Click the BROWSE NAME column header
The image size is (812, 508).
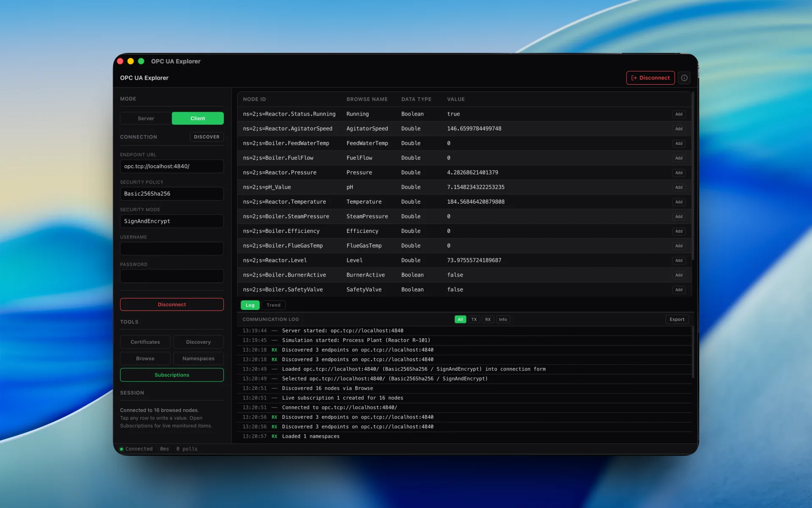click(367, 99)
